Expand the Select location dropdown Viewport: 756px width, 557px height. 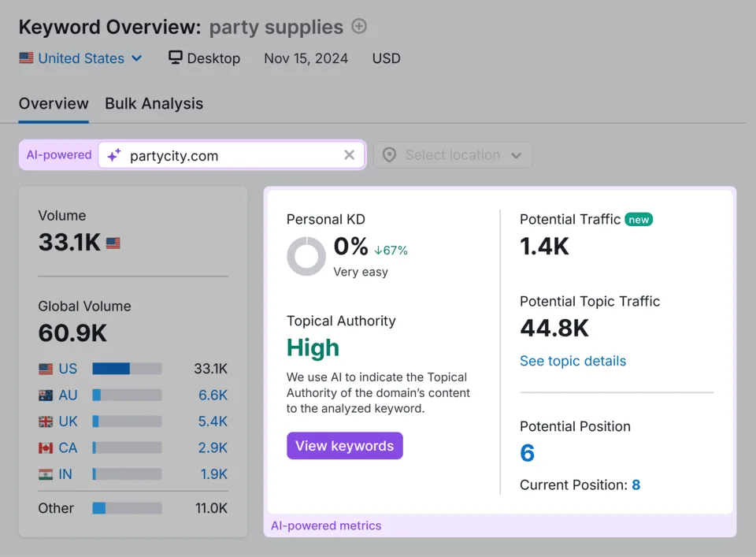pyautogui.click(x=453, y=154)
